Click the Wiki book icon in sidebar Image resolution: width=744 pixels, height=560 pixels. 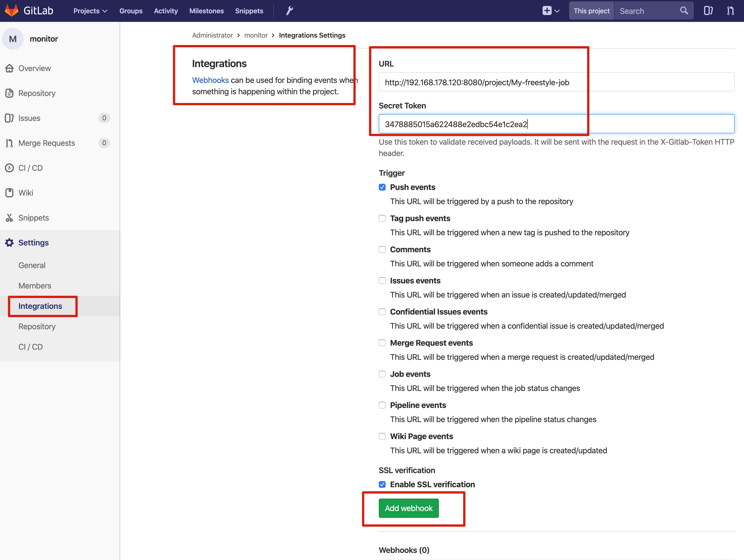[9, 193]
